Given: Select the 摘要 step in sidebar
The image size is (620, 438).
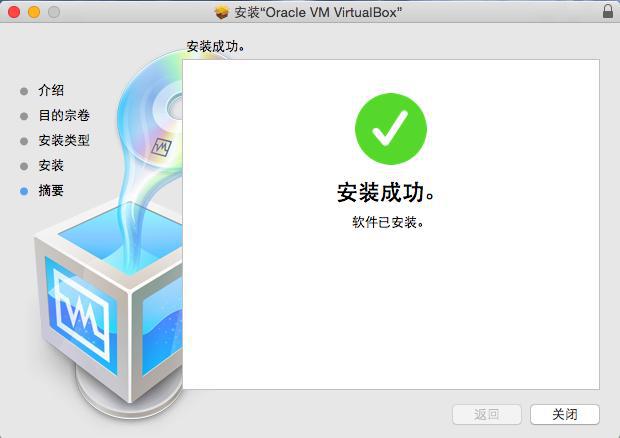Looking at the screenshot, I should coord(51,191).
